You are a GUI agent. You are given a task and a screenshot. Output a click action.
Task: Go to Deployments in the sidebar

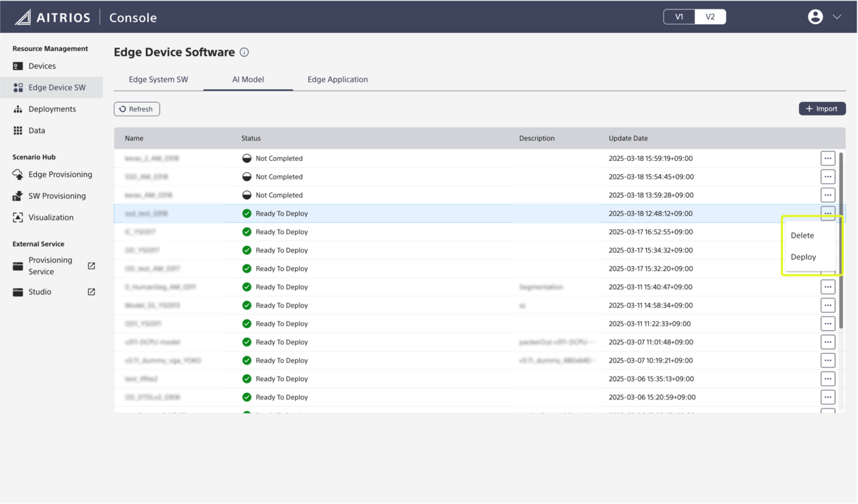coord(52,109)
